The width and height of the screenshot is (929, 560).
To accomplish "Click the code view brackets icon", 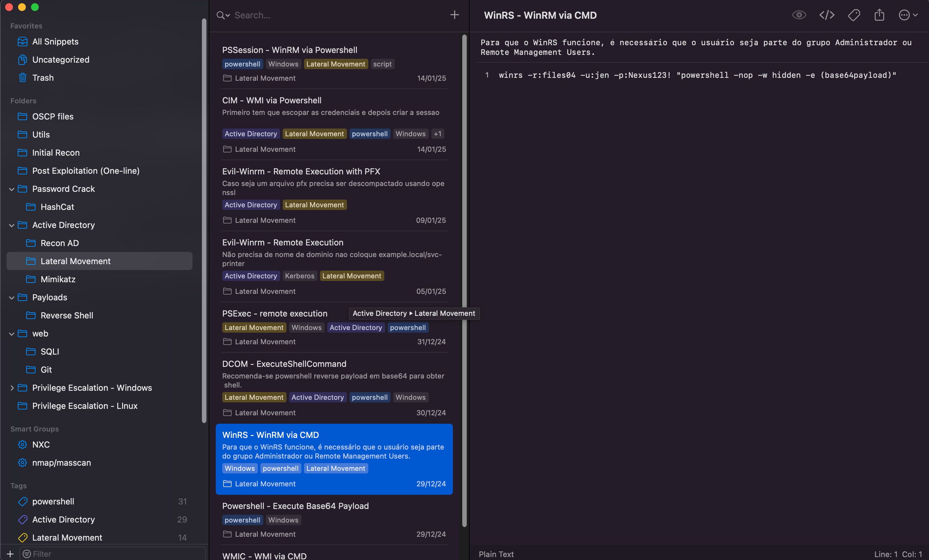I will coord(827,15).
